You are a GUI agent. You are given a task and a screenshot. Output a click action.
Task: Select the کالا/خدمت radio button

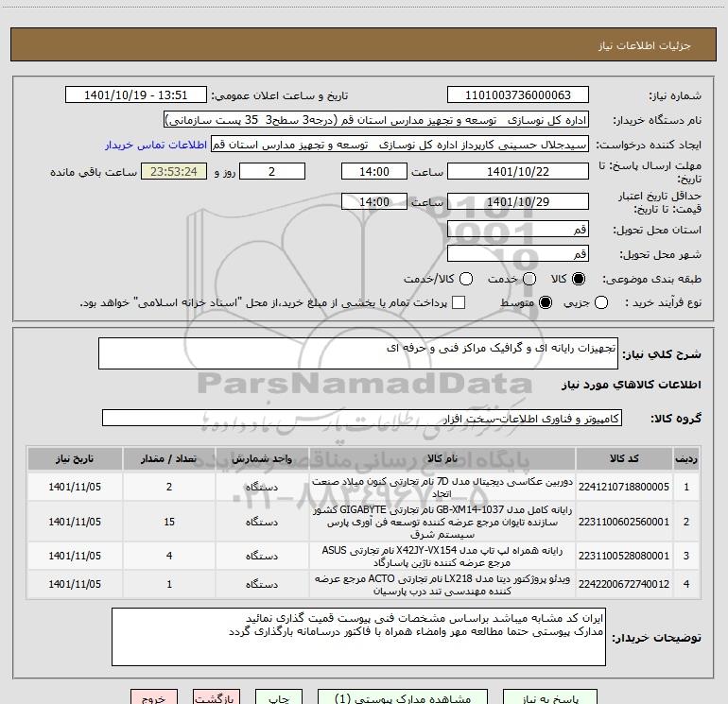[466, 279]
